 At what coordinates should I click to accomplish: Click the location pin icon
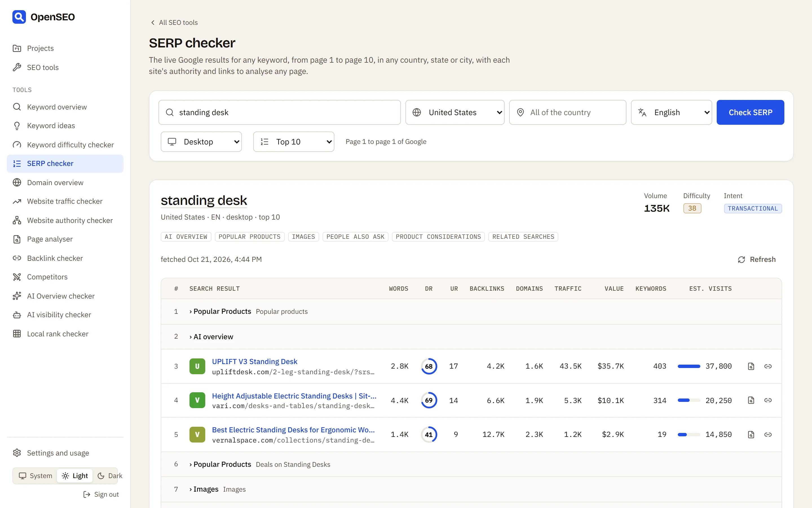click(520, 112)
